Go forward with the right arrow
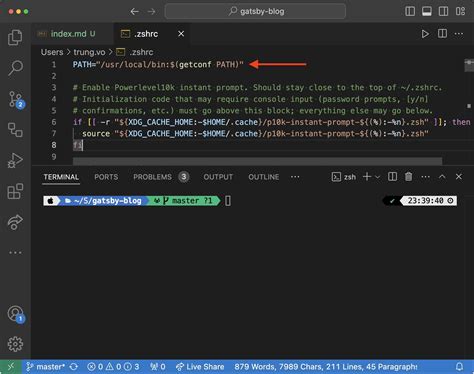Image resolution: width=474 pixels, height=374 pixels. click(152, 12)
